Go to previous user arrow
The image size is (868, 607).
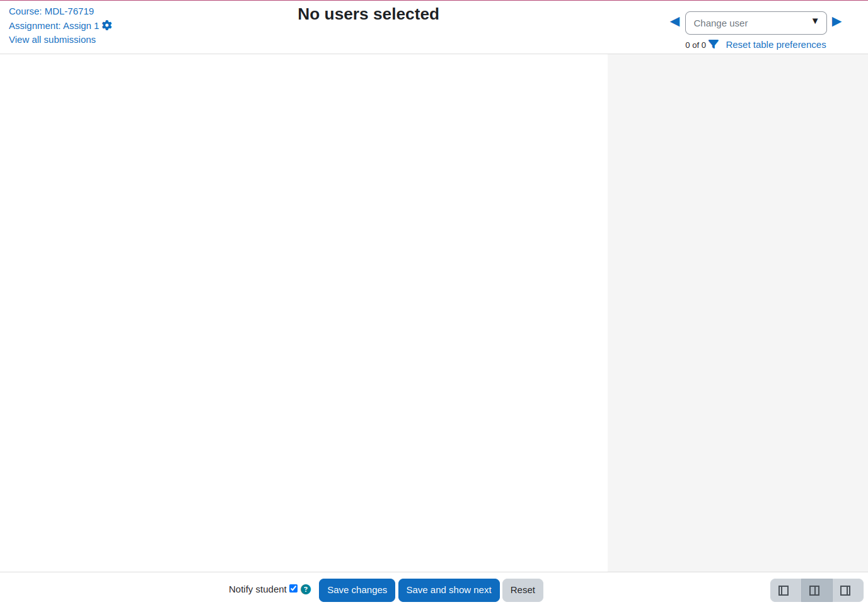(674, 22)
